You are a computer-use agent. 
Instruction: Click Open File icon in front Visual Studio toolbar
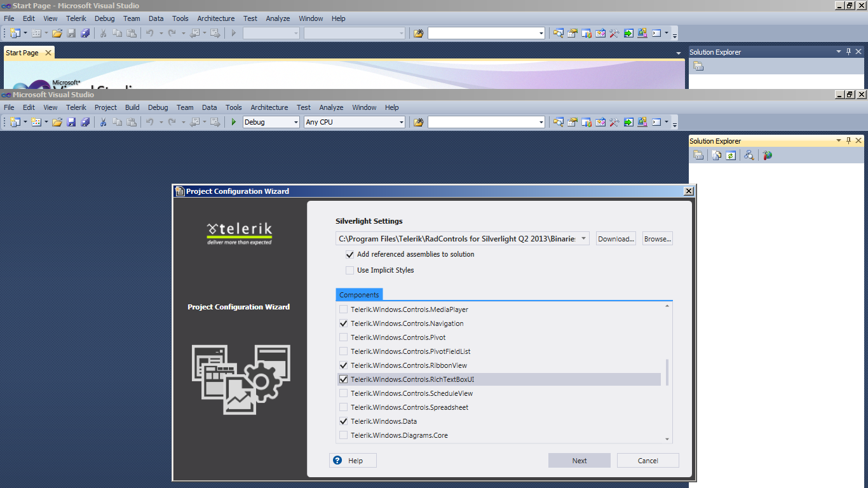coord(57,122)
